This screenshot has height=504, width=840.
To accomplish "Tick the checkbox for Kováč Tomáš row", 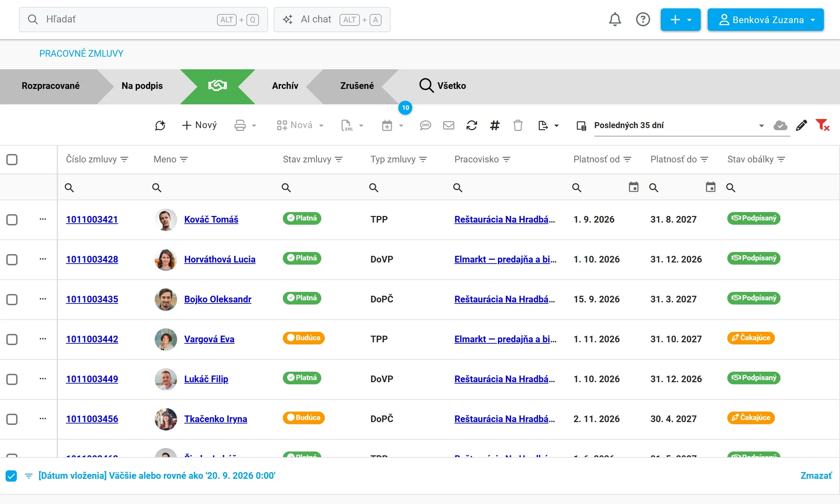I will [12, 220].
